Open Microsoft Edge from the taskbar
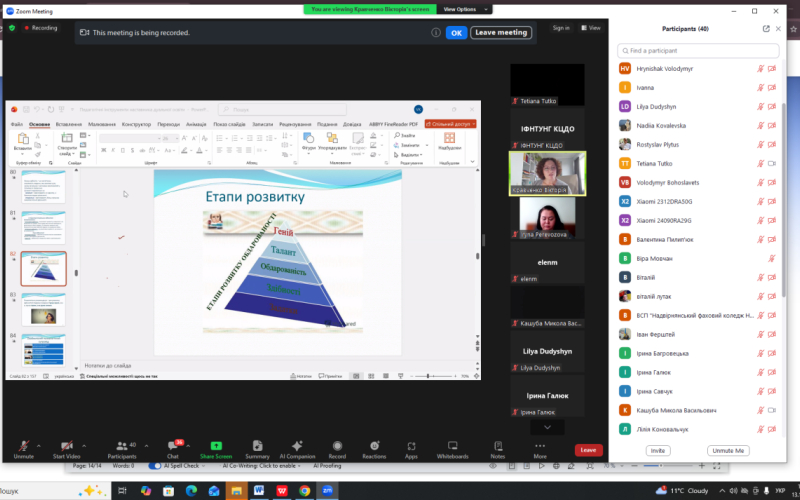 (191, 491)
